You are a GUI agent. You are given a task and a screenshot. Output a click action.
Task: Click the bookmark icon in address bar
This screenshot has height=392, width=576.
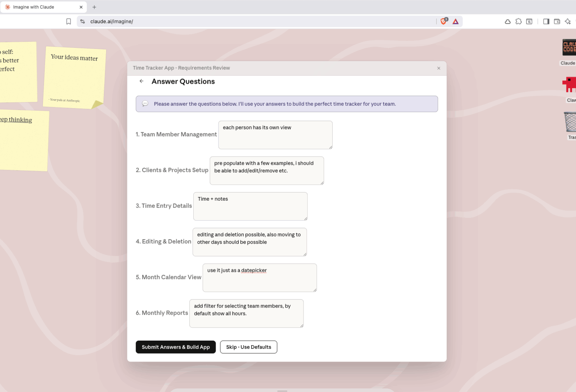pos(68,22)
